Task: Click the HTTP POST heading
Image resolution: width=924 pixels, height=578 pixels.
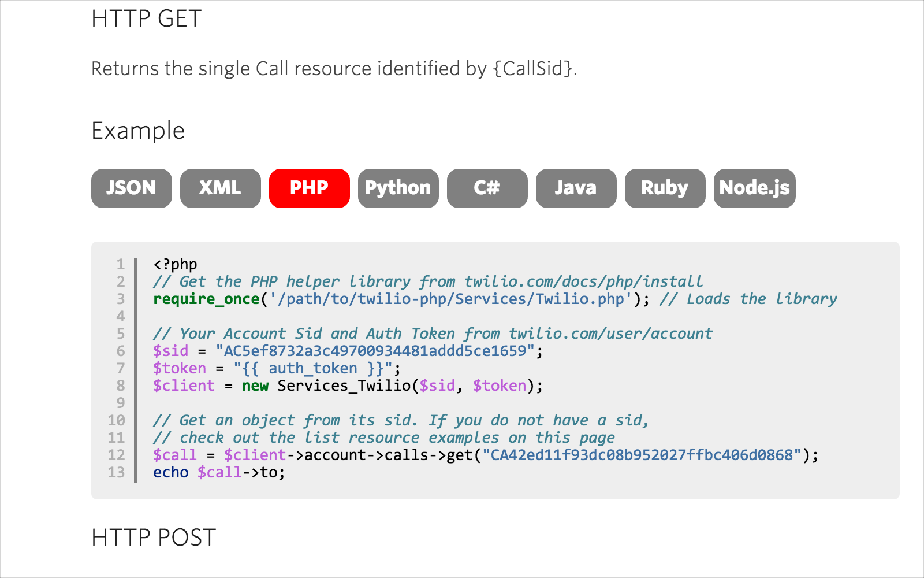Action: pyautogui.click(x=154, y=538)
